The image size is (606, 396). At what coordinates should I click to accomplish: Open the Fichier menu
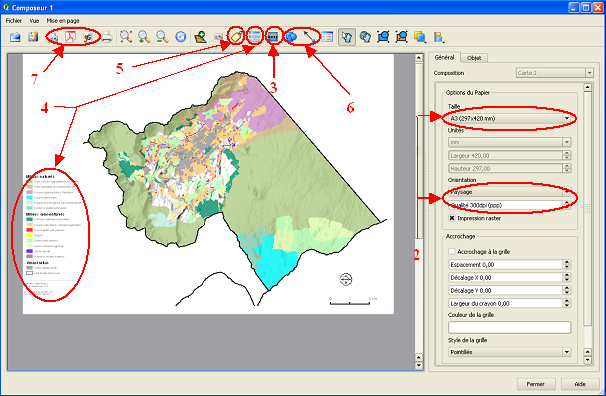click(14, 21)
